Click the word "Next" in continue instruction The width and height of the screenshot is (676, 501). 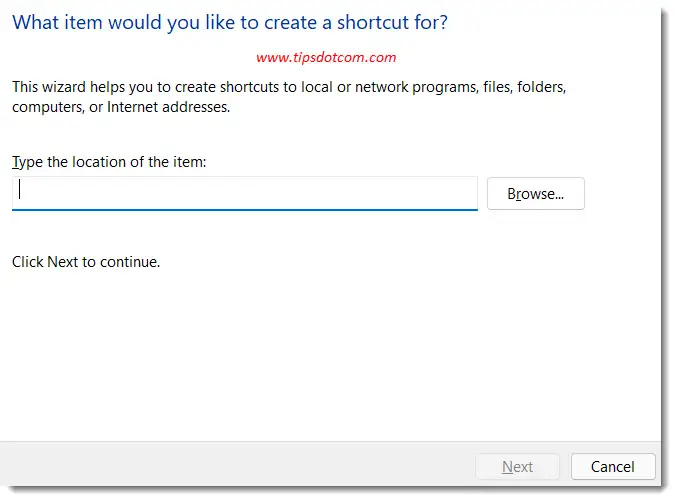tap(63, 262)
